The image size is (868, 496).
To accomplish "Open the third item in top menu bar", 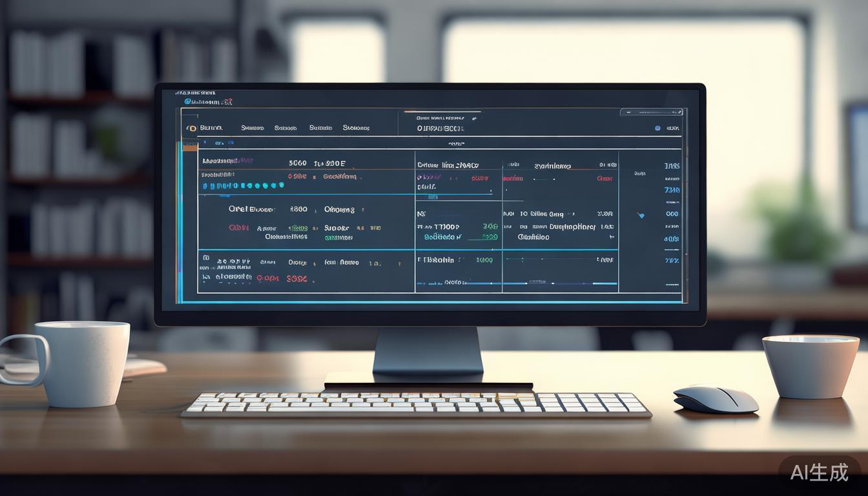I will [x=285, y=128].
